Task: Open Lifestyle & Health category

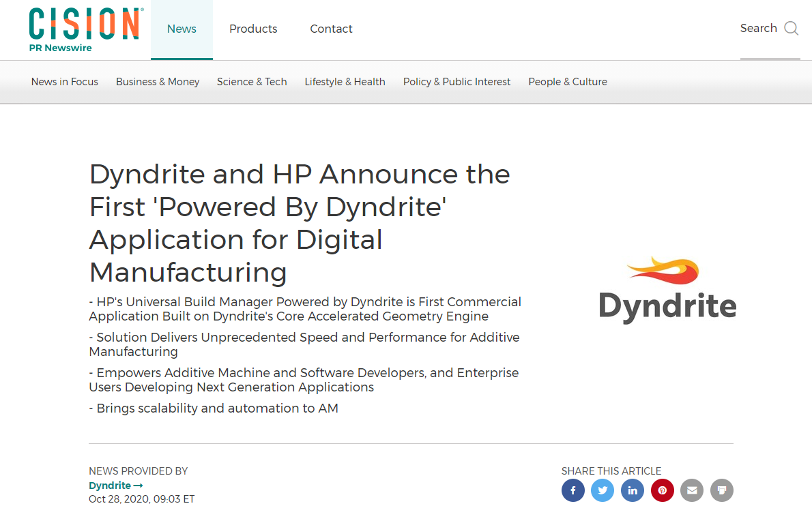Action: (345, 81)
